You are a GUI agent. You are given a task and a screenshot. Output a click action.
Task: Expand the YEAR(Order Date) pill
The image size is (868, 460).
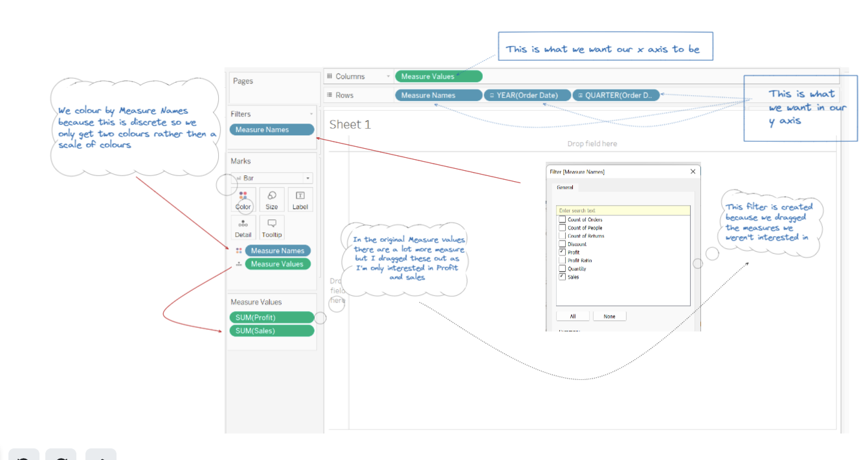[492, 95]
